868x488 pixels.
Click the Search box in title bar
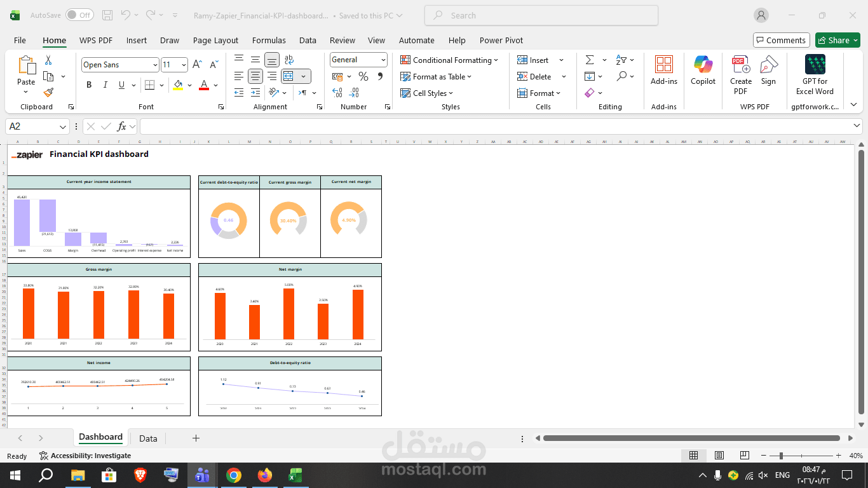pyautogui.click(x=541, y=15)
